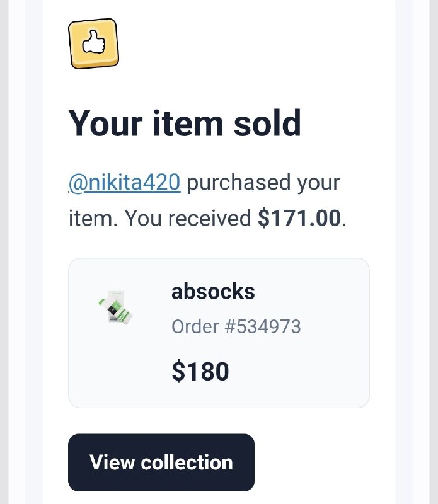This screenshot has height=504, width=438.
Task: Click the You received text
Action: click(187, 218)
